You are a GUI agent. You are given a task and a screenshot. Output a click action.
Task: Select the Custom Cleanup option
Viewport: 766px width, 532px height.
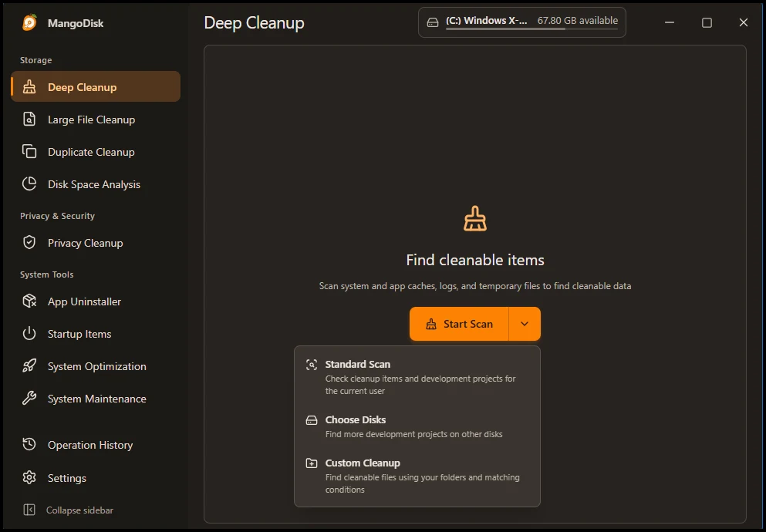click(x=417, y=476)
